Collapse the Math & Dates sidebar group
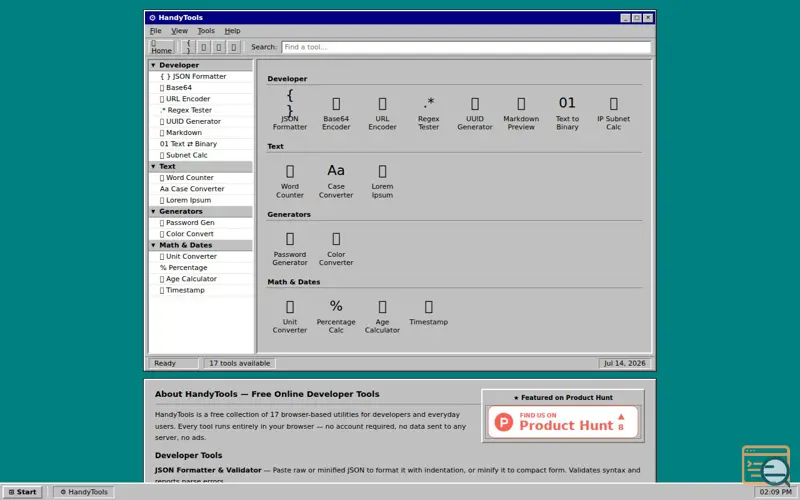Viewport: 800px width, 500px height. pyautogui.click(x=201, y=245)
